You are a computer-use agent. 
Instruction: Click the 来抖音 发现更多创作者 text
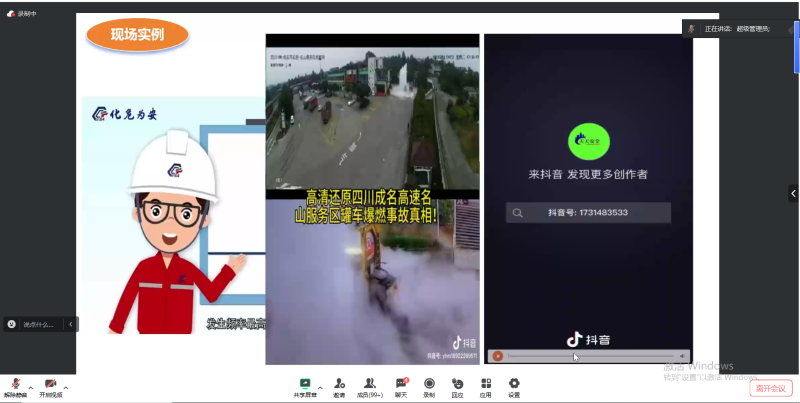coord(588,174)
